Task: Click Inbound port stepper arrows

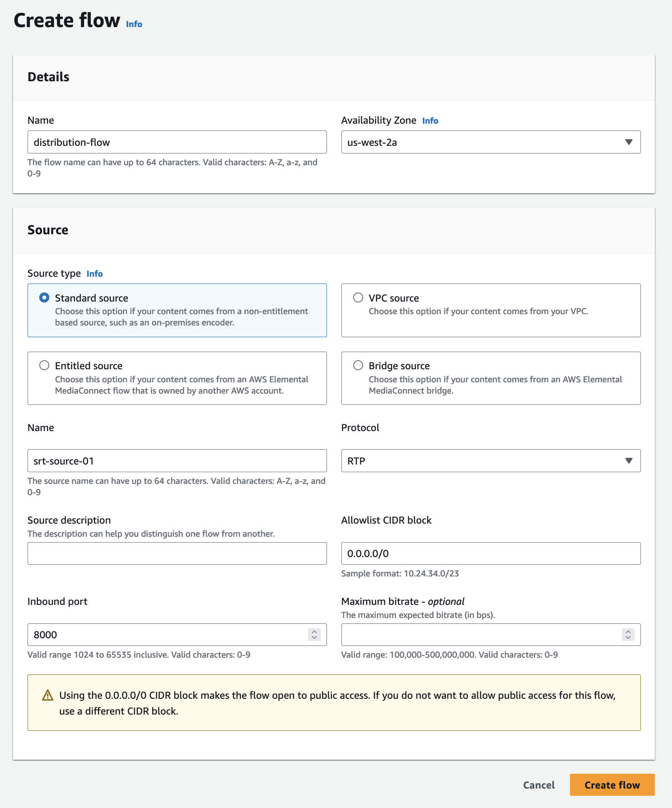Action: [x=314, y=635]
